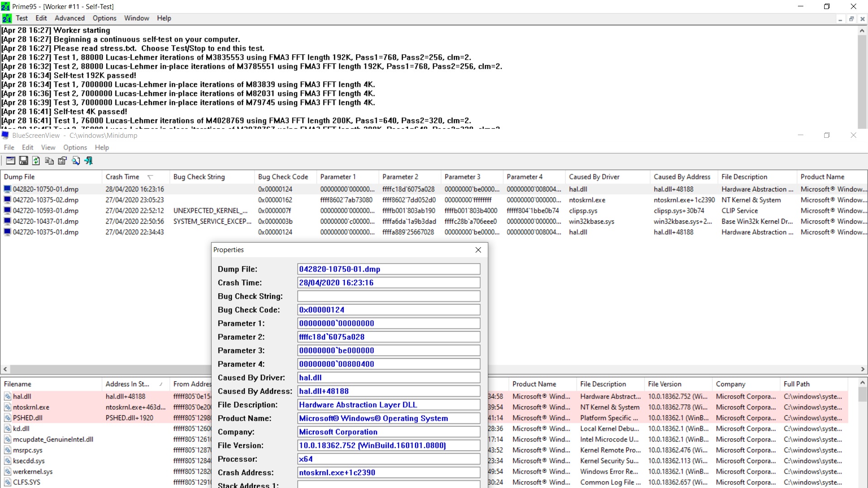Viewport: 868px width, 488px height.
Task: Click the PSHED.dll driver file icon
Action: [x=8, y=418]
